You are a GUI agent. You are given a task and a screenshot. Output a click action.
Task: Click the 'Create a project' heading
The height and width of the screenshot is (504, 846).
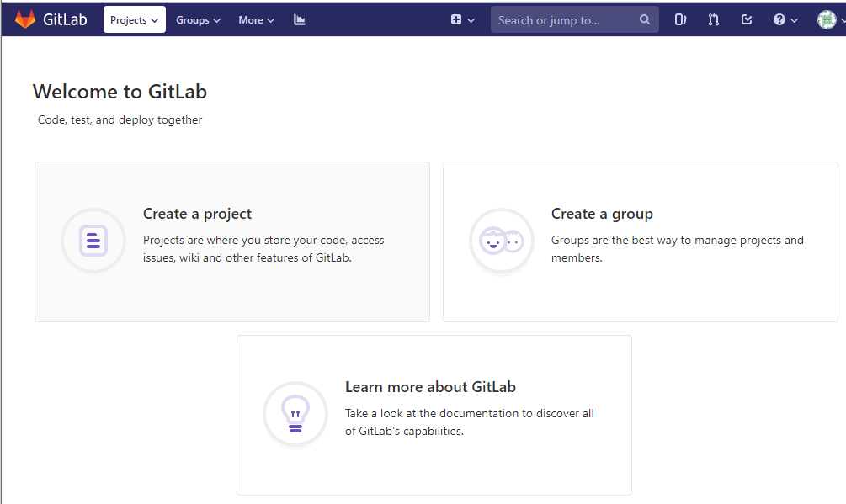pos(197,214)
